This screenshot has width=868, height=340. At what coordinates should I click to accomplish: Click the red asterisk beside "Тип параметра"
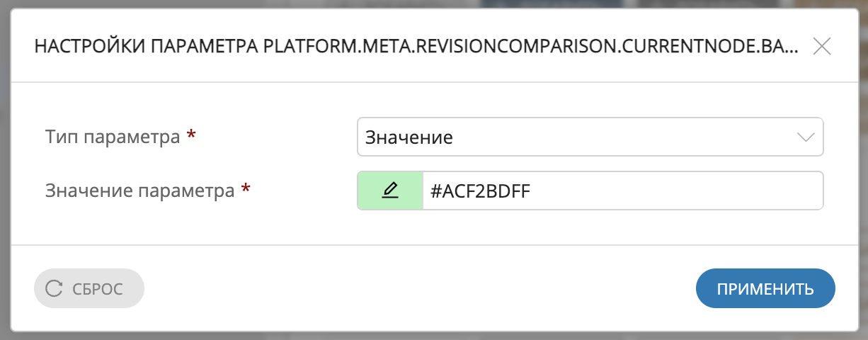pos(191,137)
